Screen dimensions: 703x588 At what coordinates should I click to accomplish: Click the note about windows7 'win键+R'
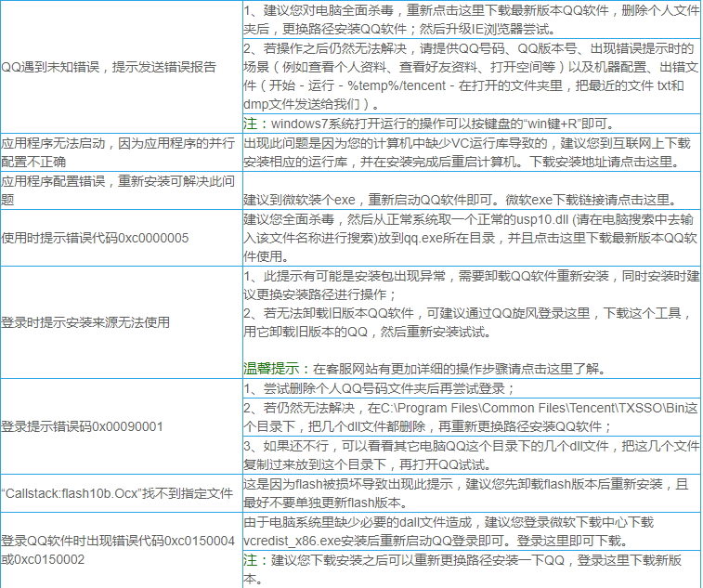pyautogui.click(x=472, y=124)
